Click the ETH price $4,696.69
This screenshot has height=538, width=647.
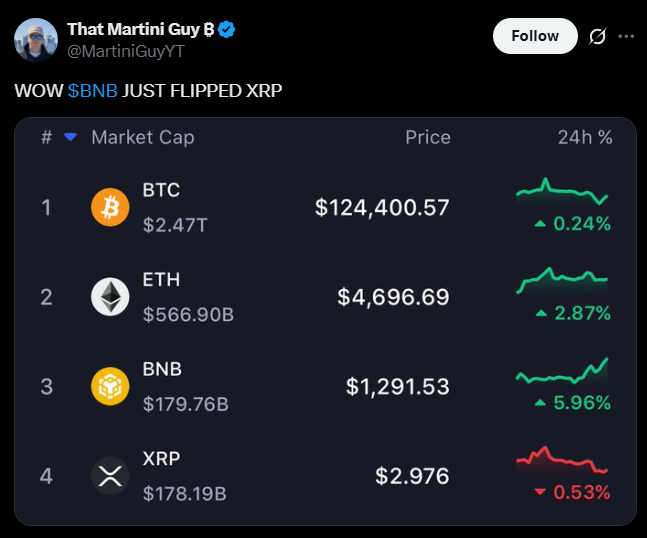(x=393, y=297)
